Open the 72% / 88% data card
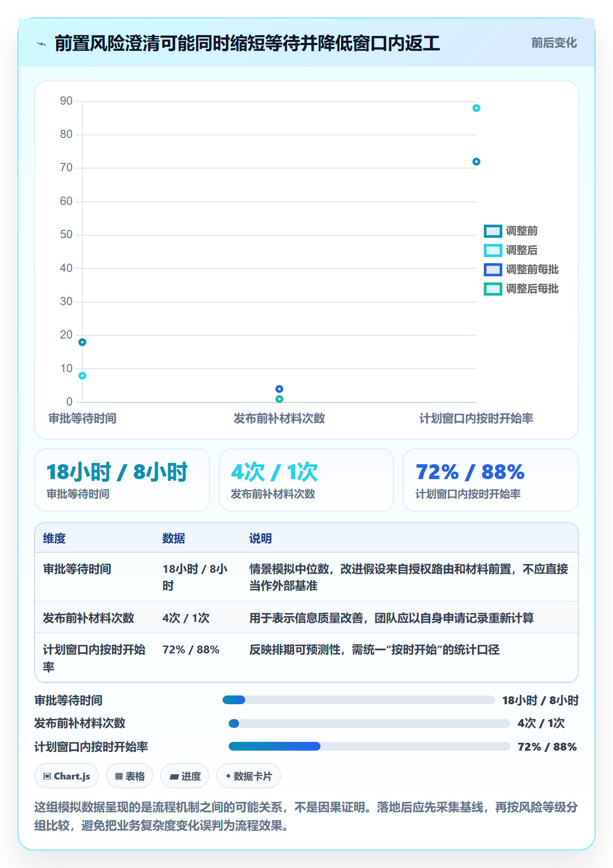Screen dimensions: 613x868 [491, 480]
